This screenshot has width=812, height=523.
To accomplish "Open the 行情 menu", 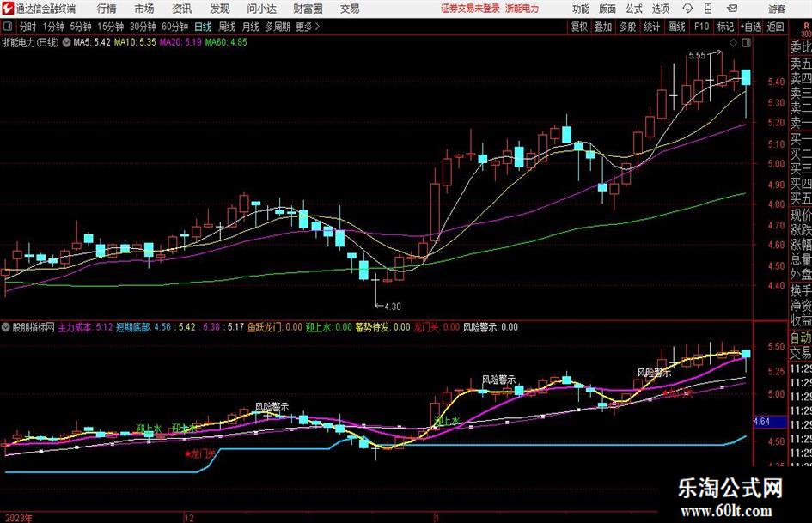I will tap(107, 9).
